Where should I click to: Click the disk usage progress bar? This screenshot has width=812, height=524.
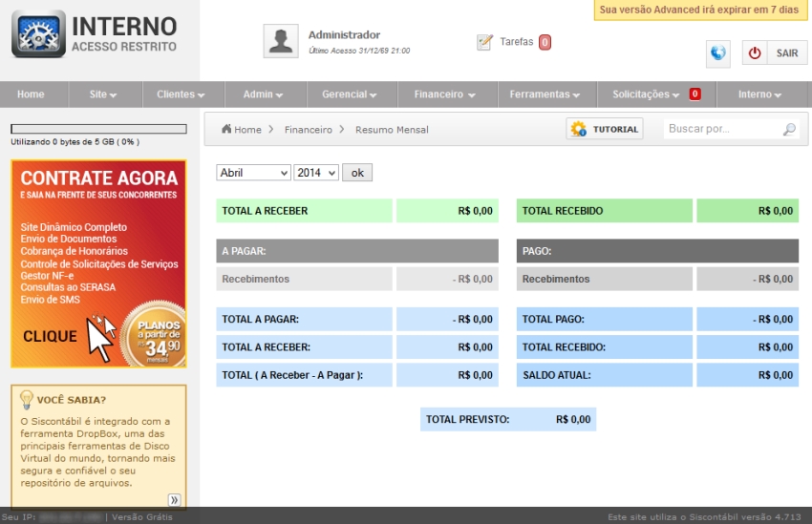point(98,129)
